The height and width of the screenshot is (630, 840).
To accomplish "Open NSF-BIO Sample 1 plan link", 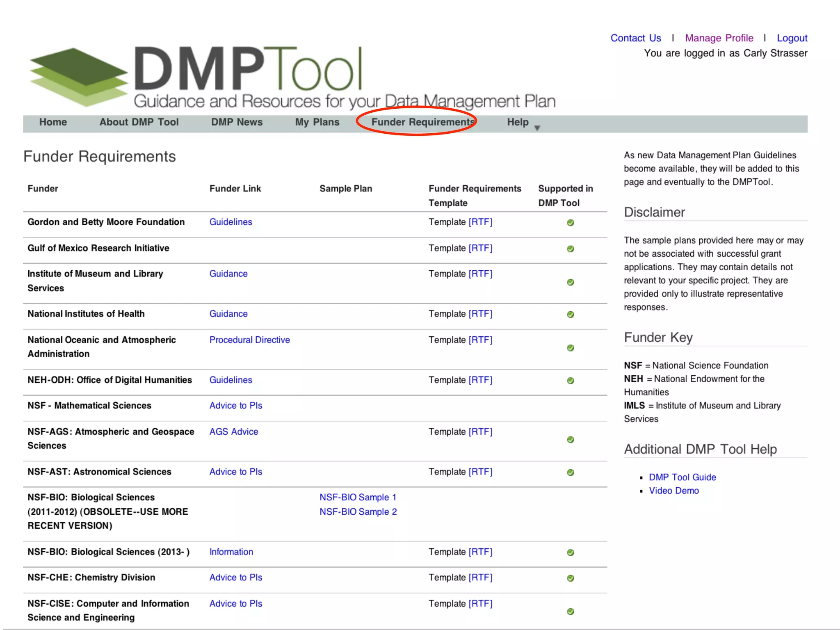I will coord(358,497).
